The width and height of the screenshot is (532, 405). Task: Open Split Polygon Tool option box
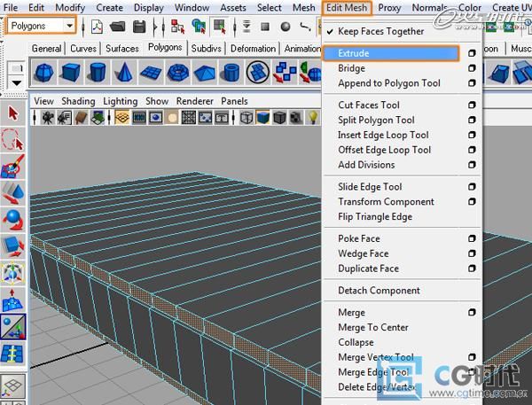click(472, 120)
